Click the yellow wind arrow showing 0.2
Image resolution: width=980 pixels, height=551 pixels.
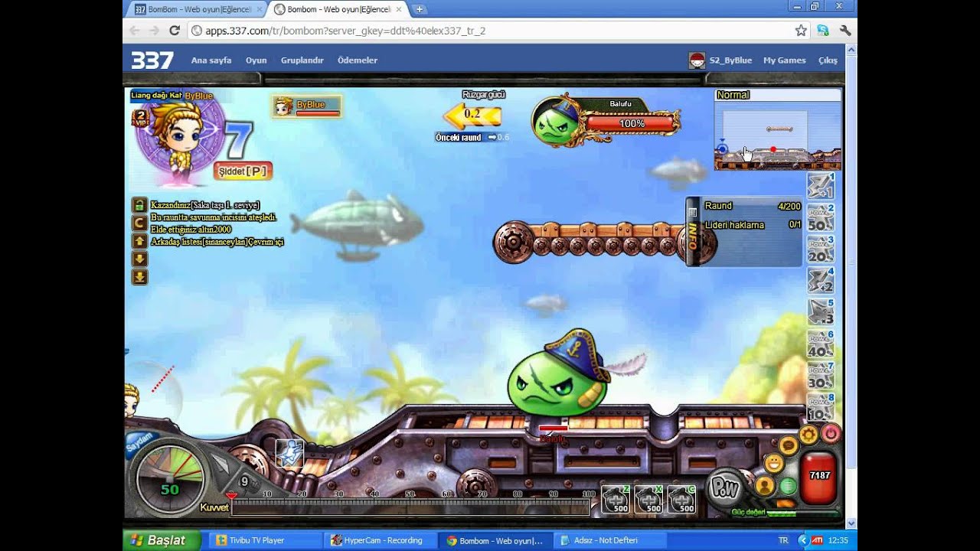472,115
